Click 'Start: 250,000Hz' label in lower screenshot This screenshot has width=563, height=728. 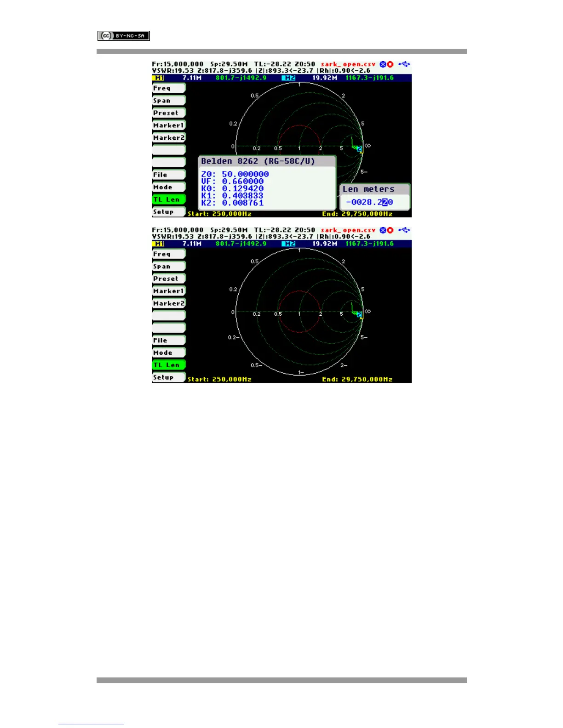219,380
